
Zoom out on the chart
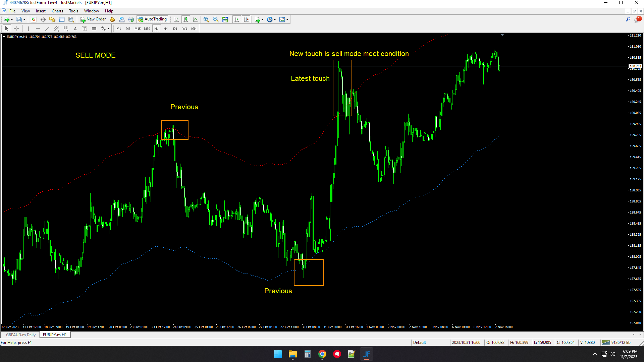[216, 19]
